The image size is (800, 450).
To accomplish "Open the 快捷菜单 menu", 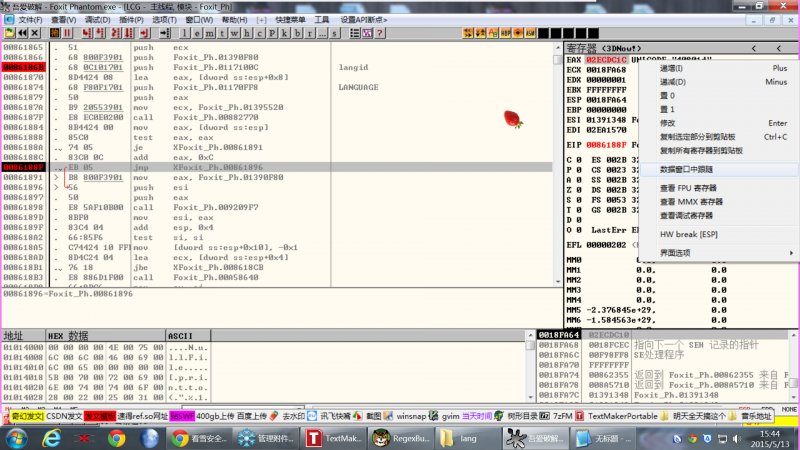I will coord(290,20).
